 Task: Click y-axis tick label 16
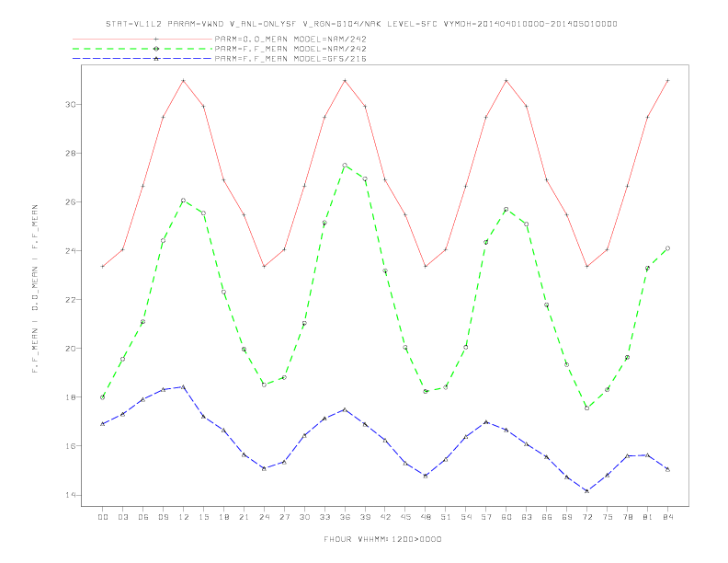pos(71,446)
